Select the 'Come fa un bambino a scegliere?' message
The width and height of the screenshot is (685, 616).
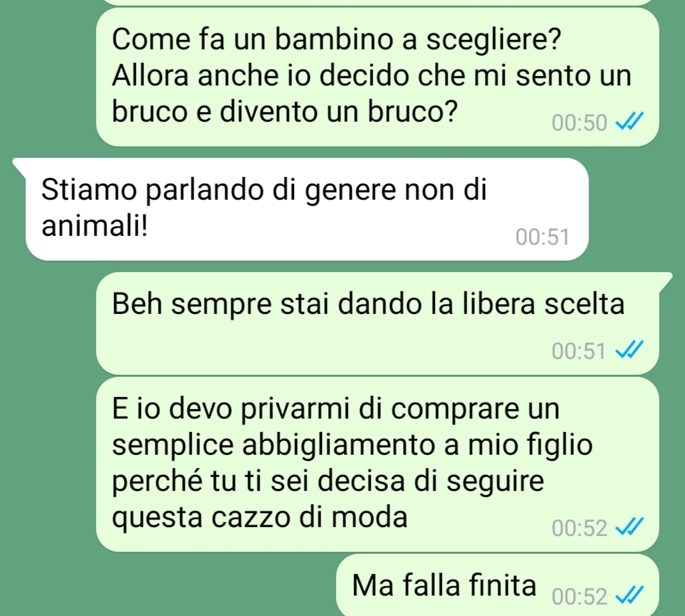tap(378, 77)
